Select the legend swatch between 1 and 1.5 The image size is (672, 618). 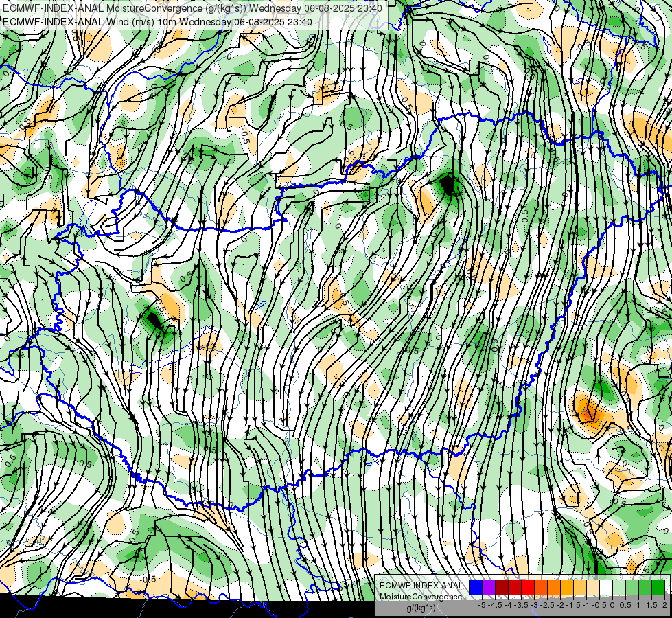pyautogui.click(x=645, y=588)
